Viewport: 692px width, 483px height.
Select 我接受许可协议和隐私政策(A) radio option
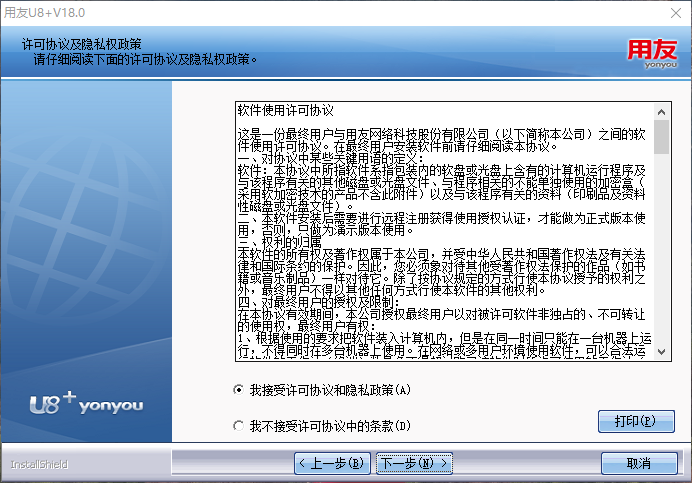point(238,390)
